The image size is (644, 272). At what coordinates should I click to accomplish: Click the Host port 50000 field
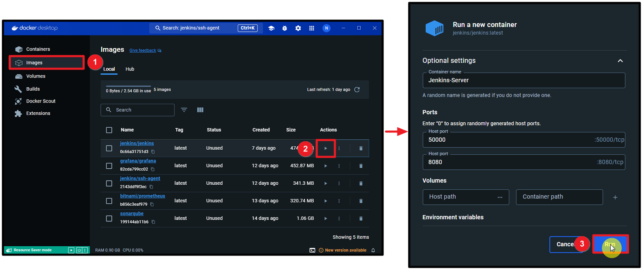524,140
